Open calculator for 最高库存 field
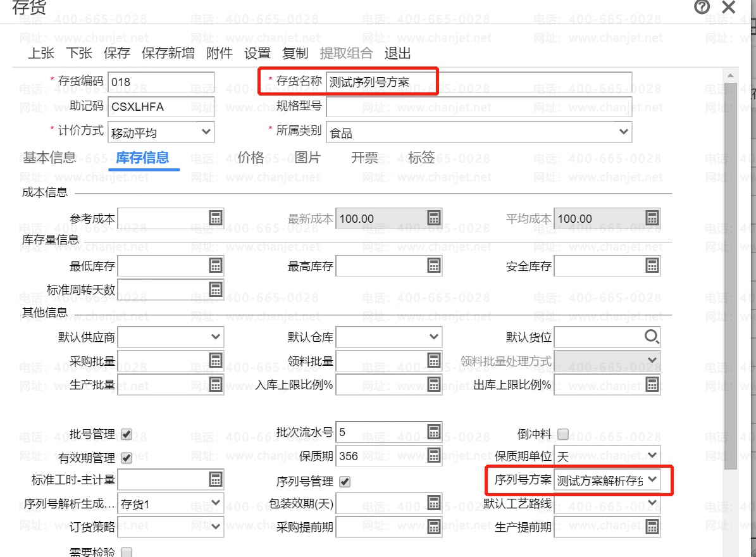756x557 pixels. pos(434,265)
